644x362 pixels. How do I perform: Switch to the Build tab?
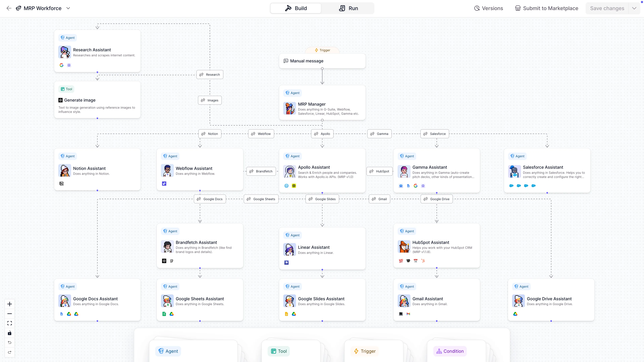pyautogui.click(x=296, y=8)
